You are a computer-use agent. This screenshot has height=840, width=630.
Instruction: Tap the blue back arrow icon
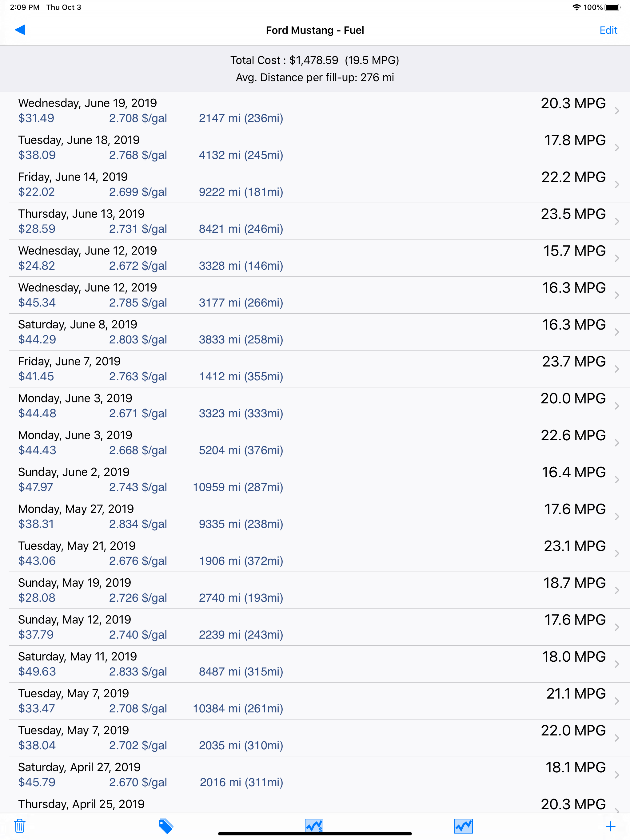pyautogui.click(x=20, y=30)
